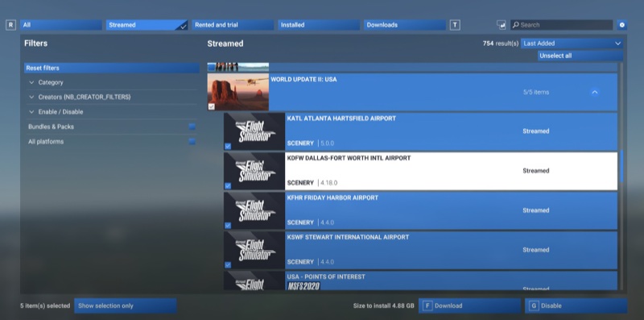The image size is (644, 320).
Task: Click World Update II: USA title
Action: pyautogui.click(x=303, y=79)
